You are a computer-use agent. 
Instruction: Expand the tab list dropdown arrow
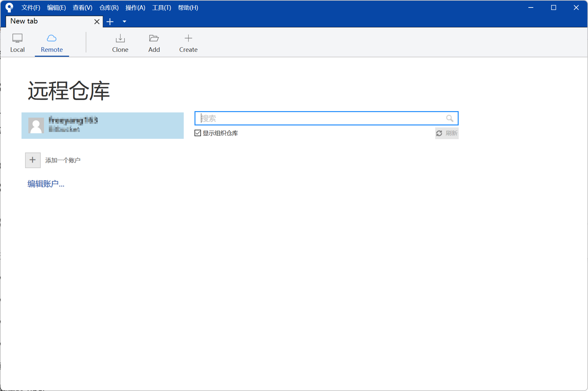pos(124,22)
